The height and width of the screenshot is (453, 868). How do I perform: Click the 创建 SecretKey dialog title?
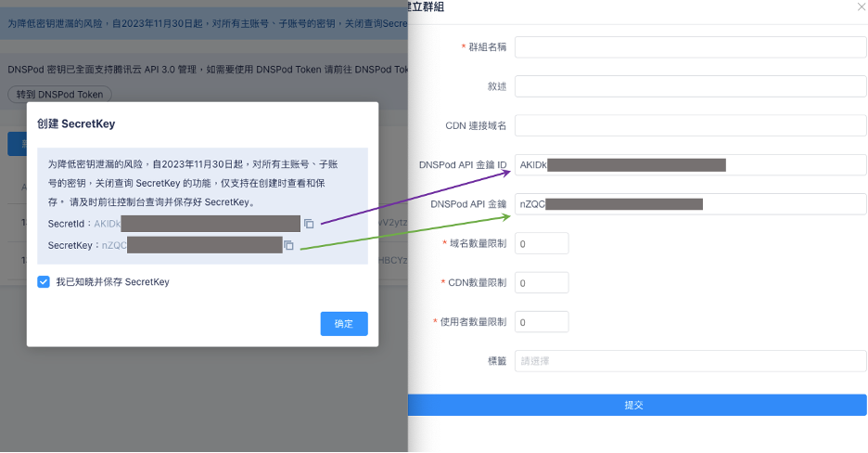(x=76, y=123)
